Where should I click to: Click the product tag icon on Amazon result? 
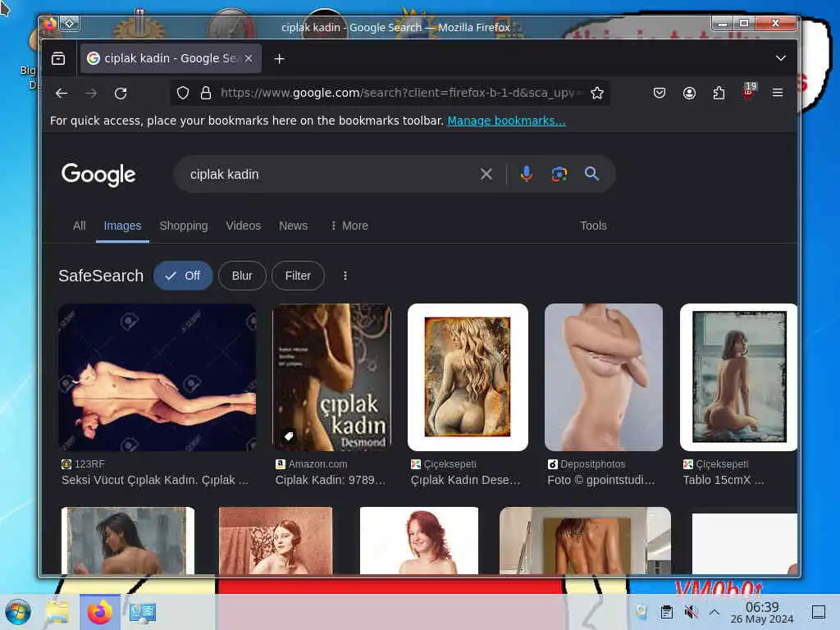(289, 436)
